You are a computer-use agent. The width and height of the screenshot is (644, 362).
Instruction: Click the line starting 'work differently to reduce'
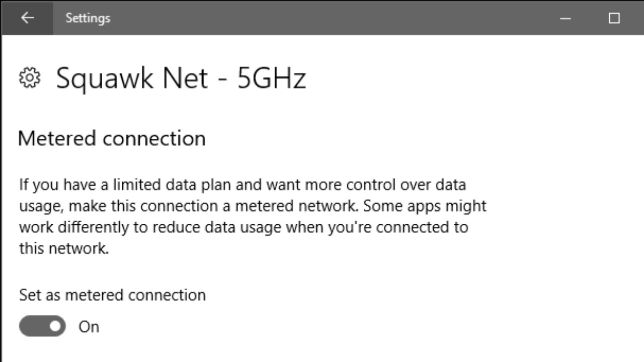[244, 227]
